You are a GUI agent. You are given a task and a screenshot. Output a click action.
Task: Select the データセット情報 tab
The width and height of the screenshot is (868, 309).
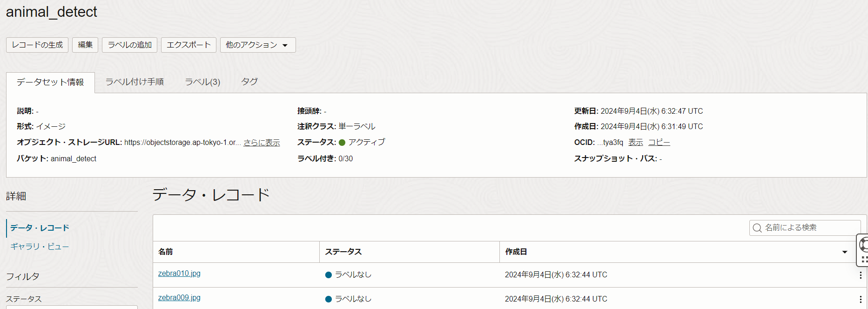click(x=50, y=82)
